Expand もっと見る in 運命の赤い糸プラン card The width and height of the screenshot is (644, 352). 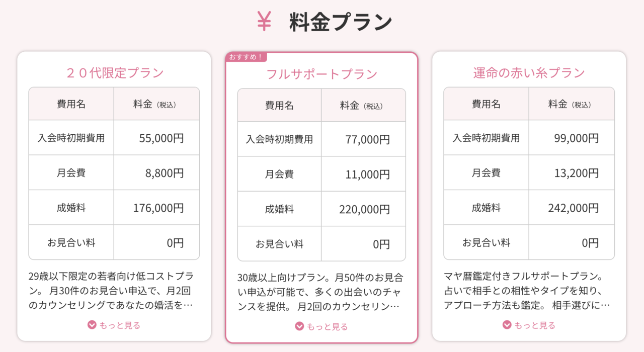point(529,325)
